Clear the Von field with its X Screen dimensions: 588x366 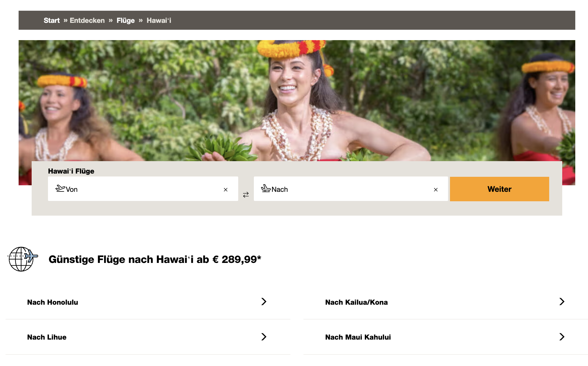[225, 190]
